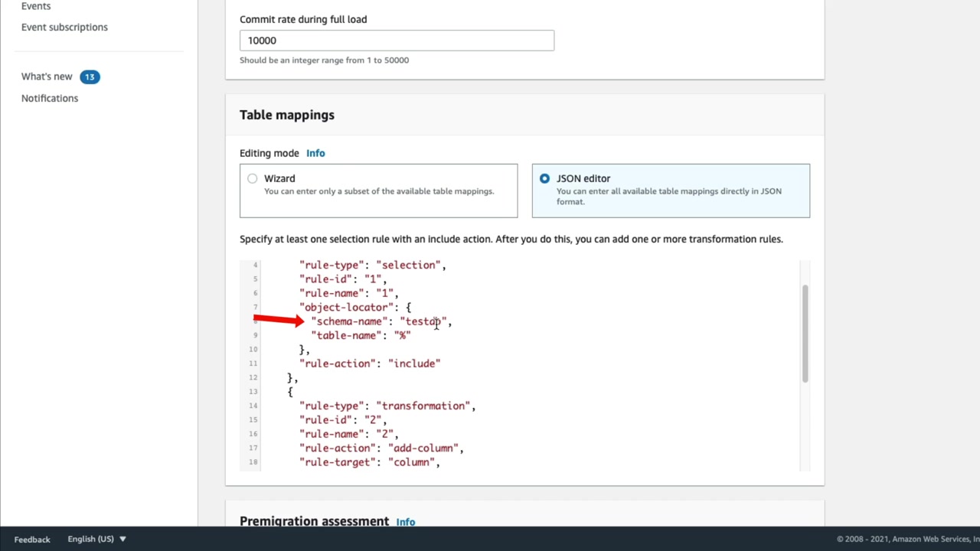Select the Wizard editing mode radio
The image size is (980, 551).
[x=253, y=178]
